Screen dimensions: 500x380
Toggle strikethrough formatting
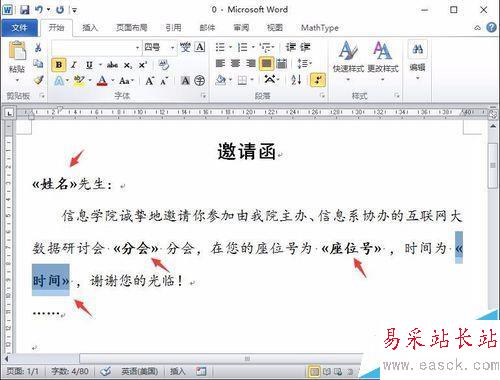pos(112,65)
